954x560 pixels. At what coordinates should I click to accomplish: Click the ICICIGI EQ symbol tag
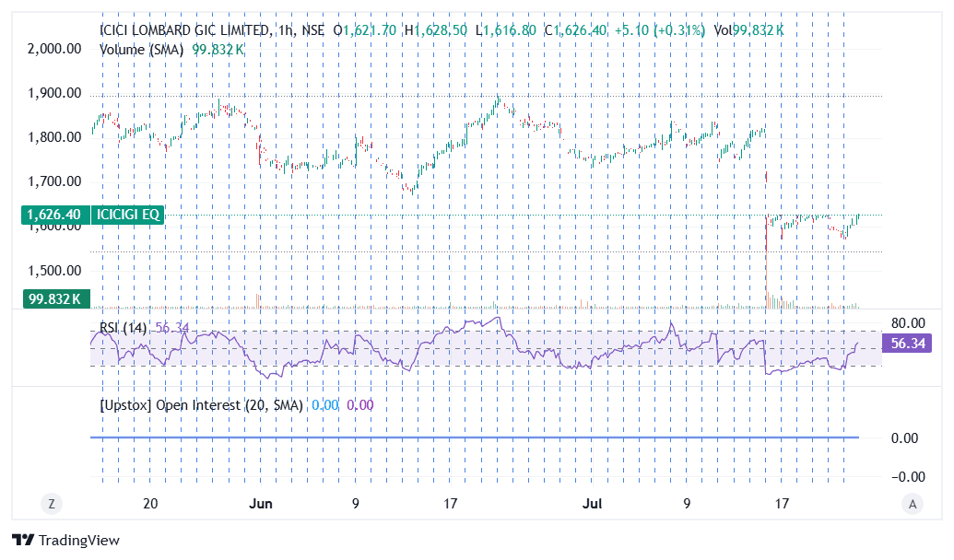(x=128, y=215)
